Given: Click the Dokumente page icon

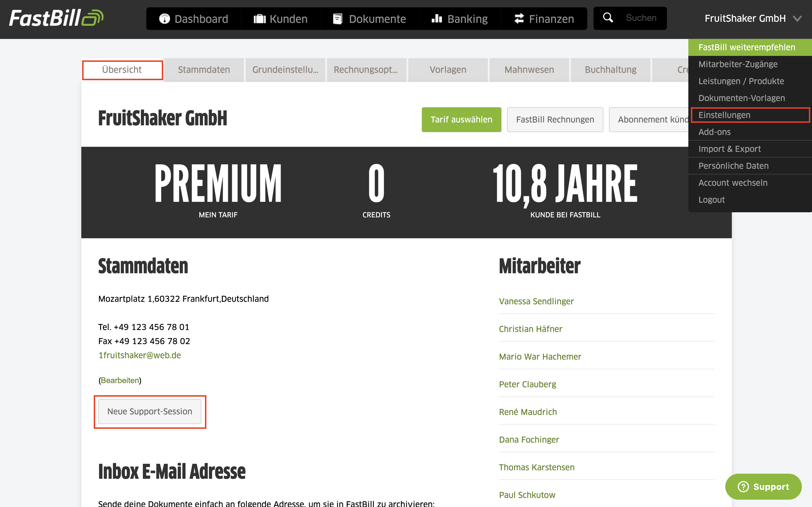Looking at the screenshot, I should pyautogui.click(x=338, y=19).
